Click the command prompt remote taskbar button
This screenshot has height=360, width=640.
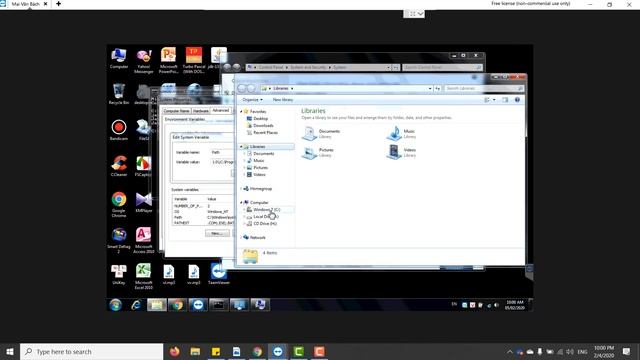219,304
